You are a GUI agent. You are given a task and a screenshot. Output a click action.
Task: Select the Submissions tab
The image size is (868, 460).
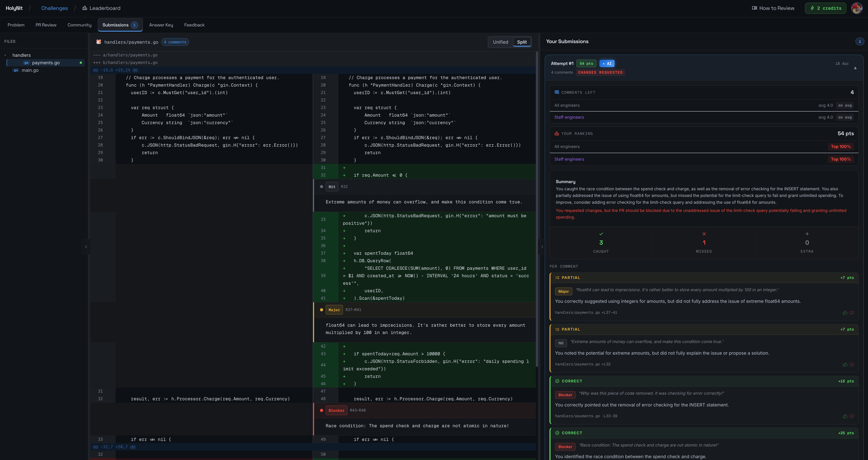(x=120, y=25)
